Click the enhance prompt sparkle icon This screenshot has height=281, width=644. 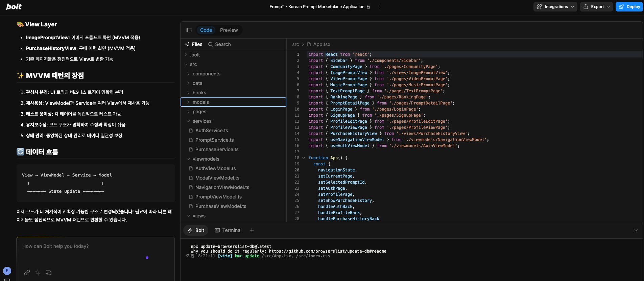pyautogui.click(x=38, y=273)
